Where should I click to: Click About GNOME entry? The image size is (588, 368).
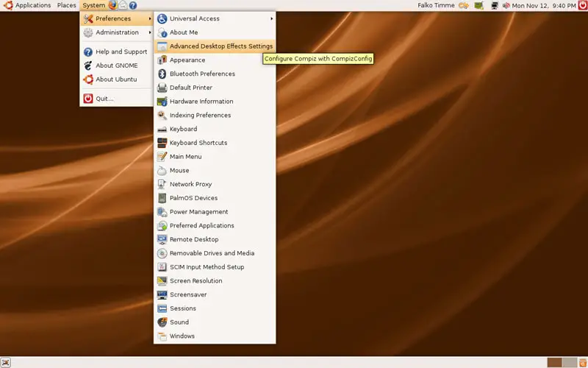(x=117, y=66)
